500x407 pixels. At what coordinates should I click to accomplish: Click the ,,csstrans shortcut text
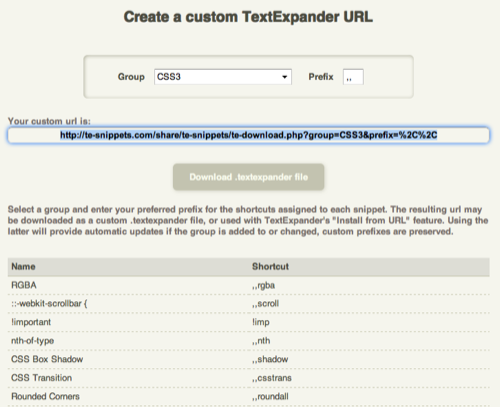pos(272,378)
